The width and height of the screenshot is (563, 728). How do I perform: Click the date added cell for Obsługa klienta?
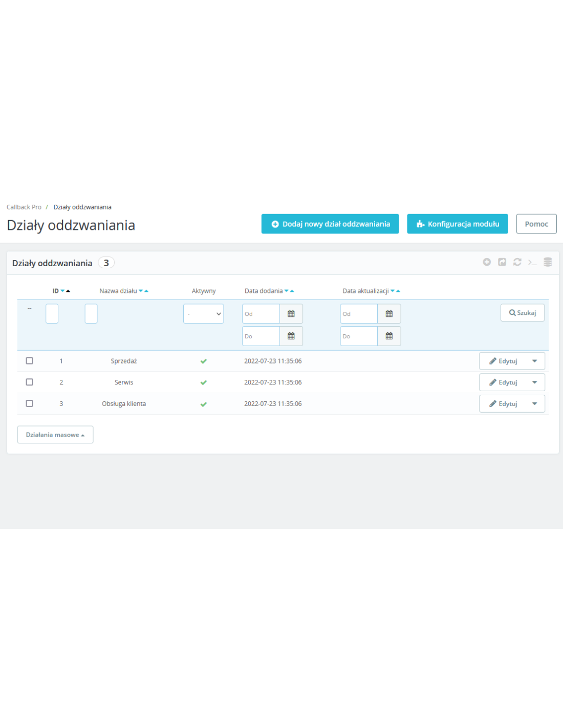[273, 404]
